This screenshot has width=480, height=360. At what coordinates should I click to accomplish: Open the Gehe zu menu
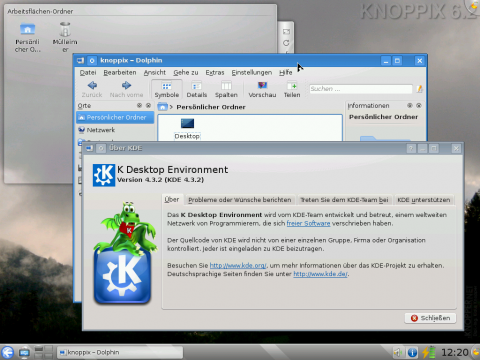(186, 72)
